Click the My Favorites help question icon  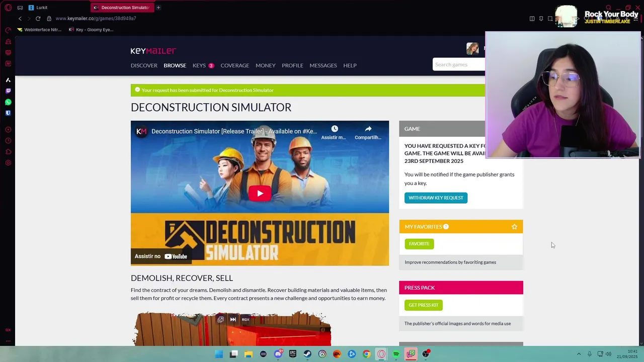pyautogui.click(x=446, y=227)
